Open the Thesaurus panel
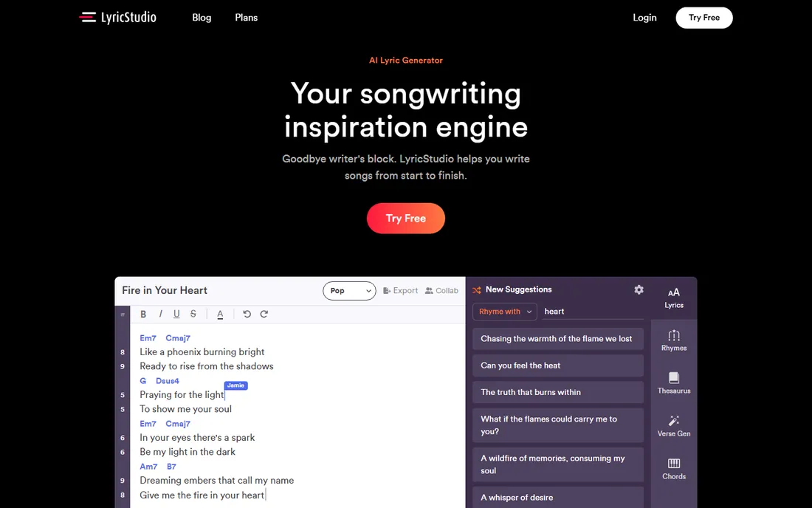 tap(674, 384)
